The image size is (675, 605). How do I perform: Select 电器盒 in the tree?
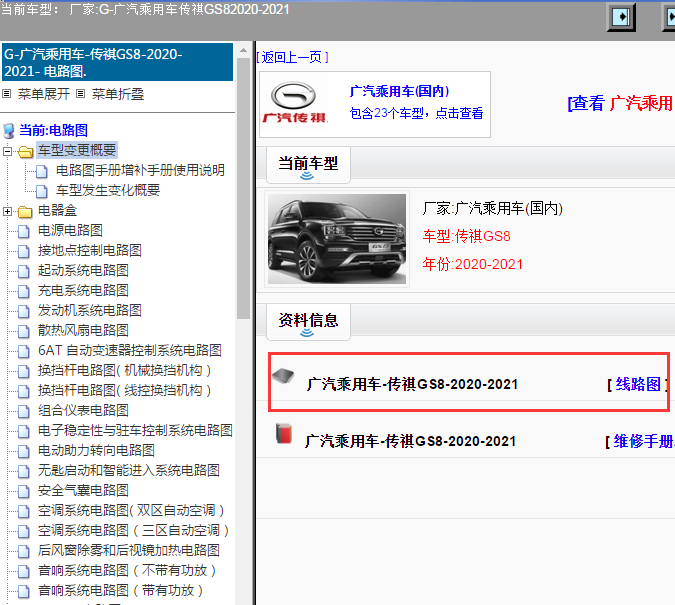click(57, 210)
